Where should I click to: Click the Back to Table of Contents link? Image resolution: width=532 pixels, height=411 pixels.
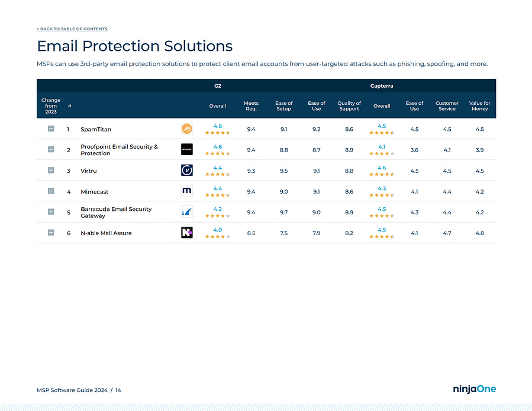(72, 29)
